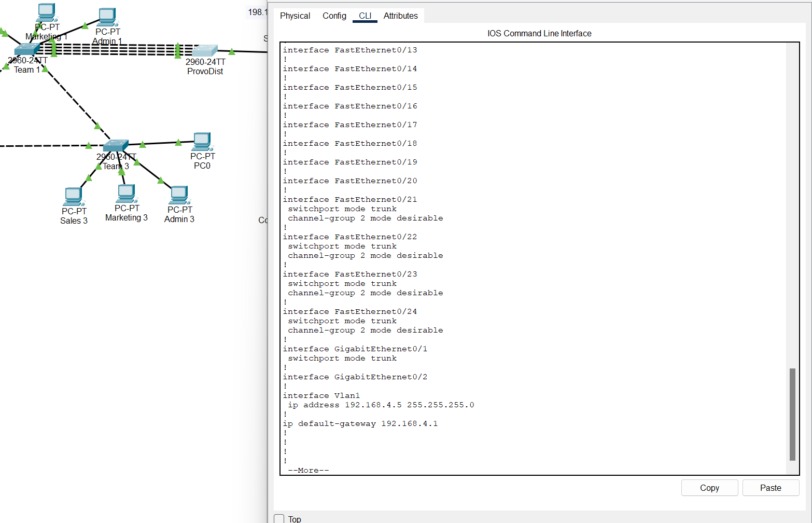The width and height of the screenshot is (812, 523).
Task: Open the Attributes tab
Action: tap(401, 16)
